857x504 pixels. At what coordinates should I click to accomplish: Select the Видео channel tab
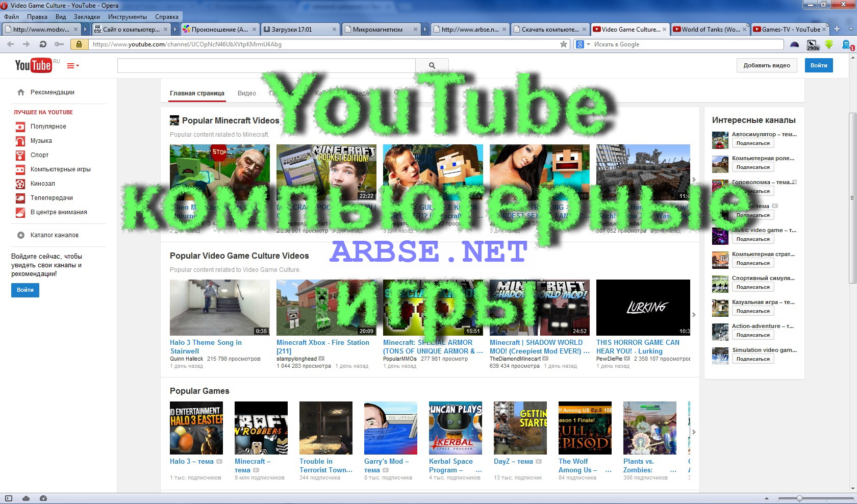(x=246, y=93)
